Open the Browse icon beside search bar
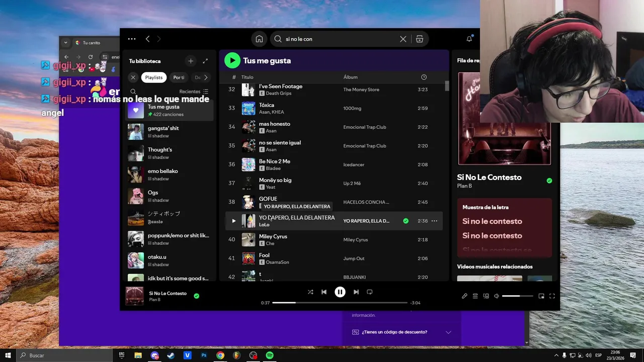Image resolution: width=644 pixels, height=362 pixels. click(420, 39)
